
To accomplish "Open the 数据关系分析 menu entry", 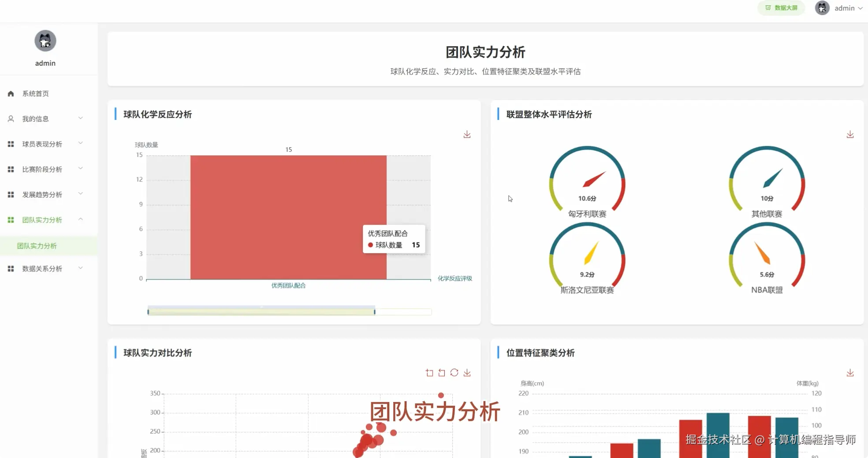I will 42,268.
